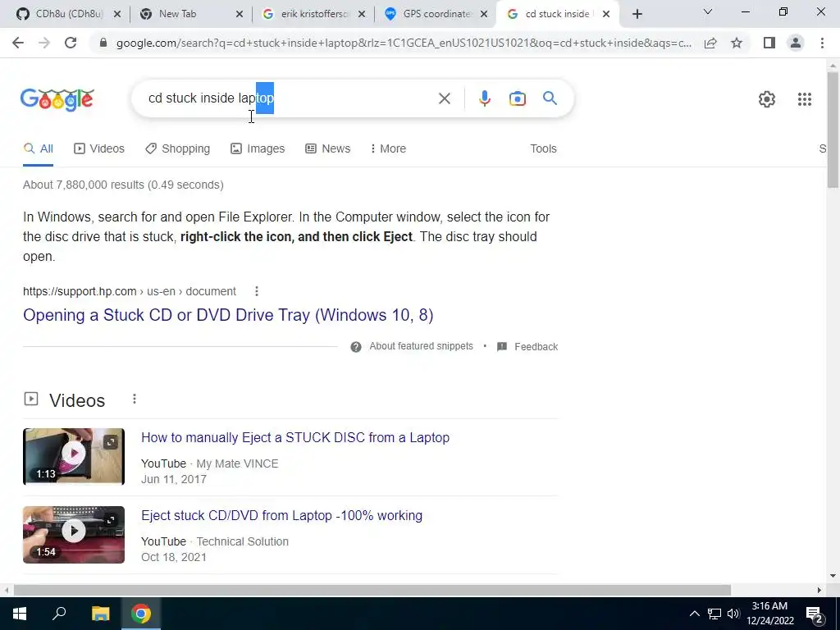Open the notification center icon
Viewport: 840px width, 630px height.
815,615
